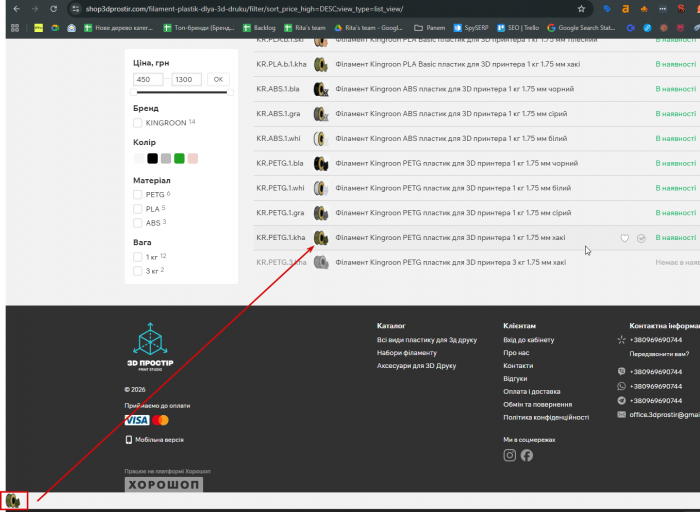This screenshot has width=700, height=512.
Task: Add KR.PETG.1.kha to favorites heart icon
Action: [x=625, y=238]
